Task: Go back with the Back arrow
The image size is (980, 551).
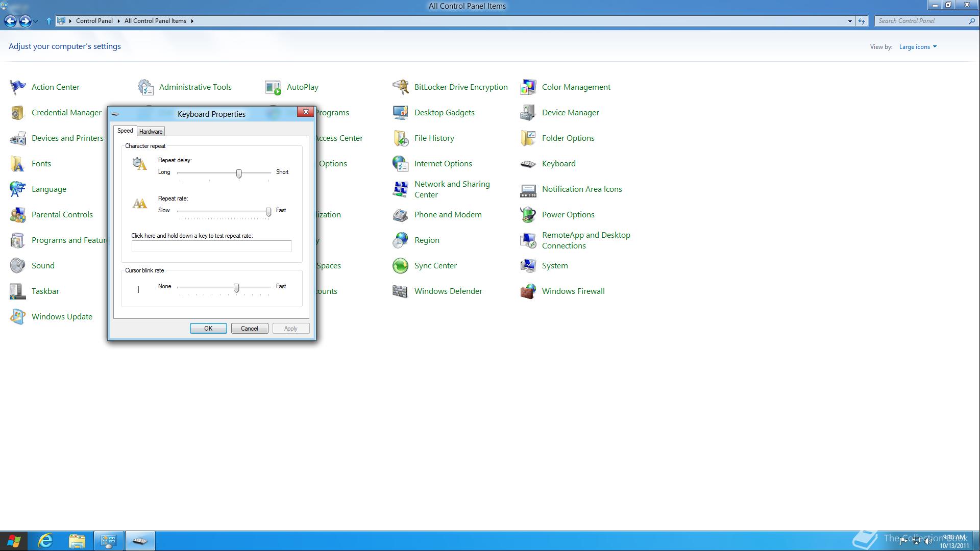Action: tap(10, 21)
